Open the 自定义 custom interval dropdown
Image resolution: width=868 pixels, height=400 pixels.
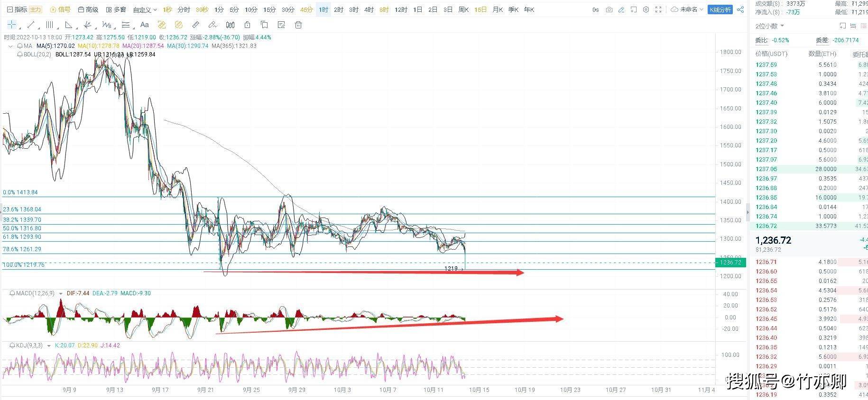pyautogui.click(x=145, y=9)
